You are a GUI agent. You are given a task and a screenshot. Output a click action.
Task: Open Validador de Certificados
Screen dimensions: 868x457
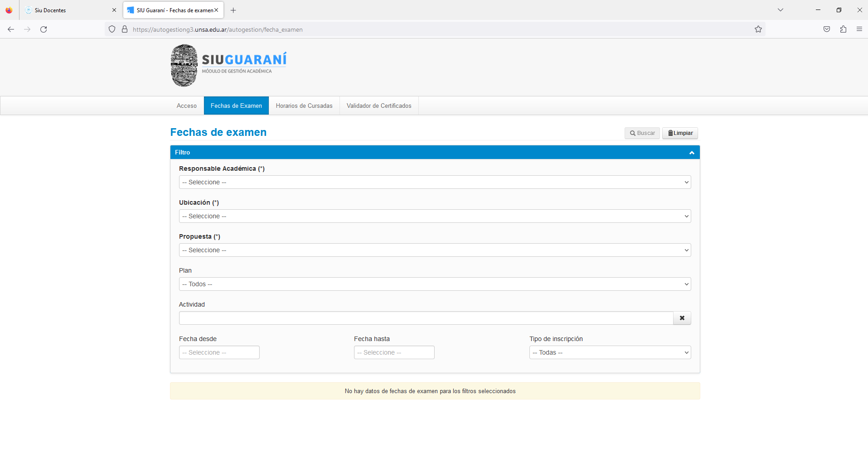click(x=379, y=106)
